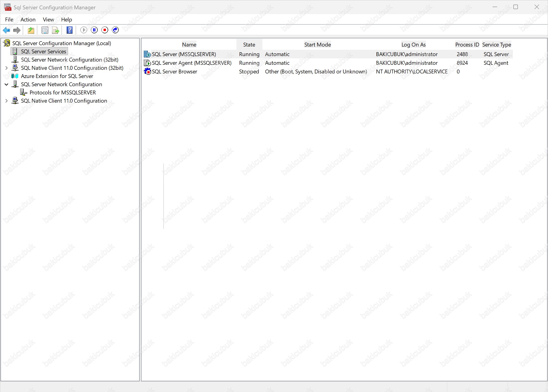548x392 pixels.
Task: Expand SQL Native Client 11.0 Configuration (32bit)
Action: [x=7, y=68]
